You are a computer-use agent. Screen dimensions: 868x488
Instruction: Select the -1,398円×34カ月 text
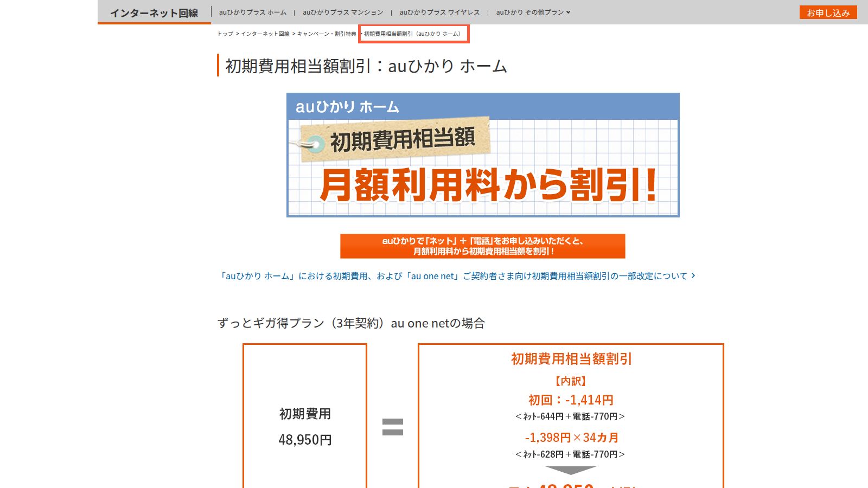pyautogui.click(x=571, y=438)
